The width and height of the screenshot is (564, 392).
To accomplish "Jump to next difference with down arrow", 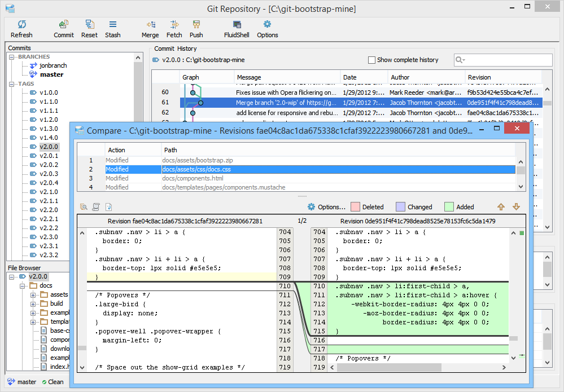I will pyautogui.click(x=516, y=207).
